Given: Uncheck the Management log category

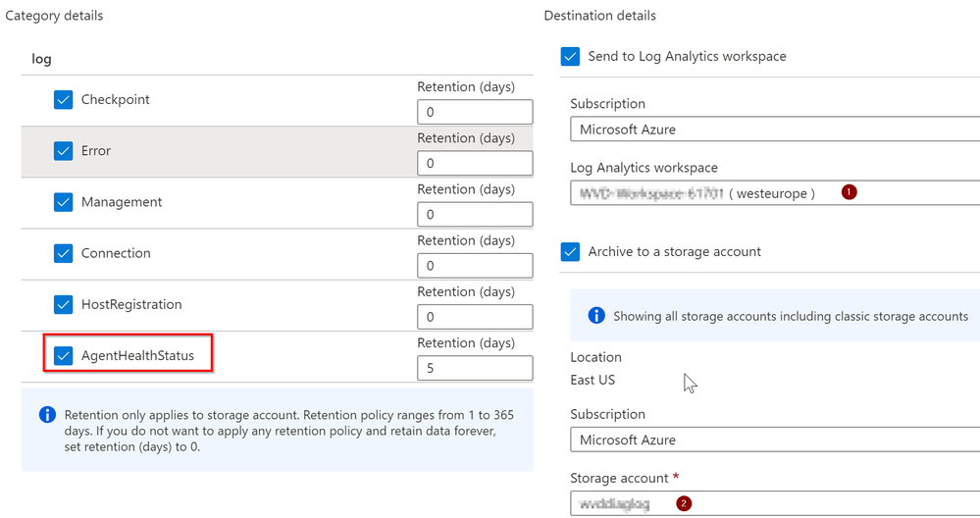Looking at the screenshot, I should pos(64,202).
